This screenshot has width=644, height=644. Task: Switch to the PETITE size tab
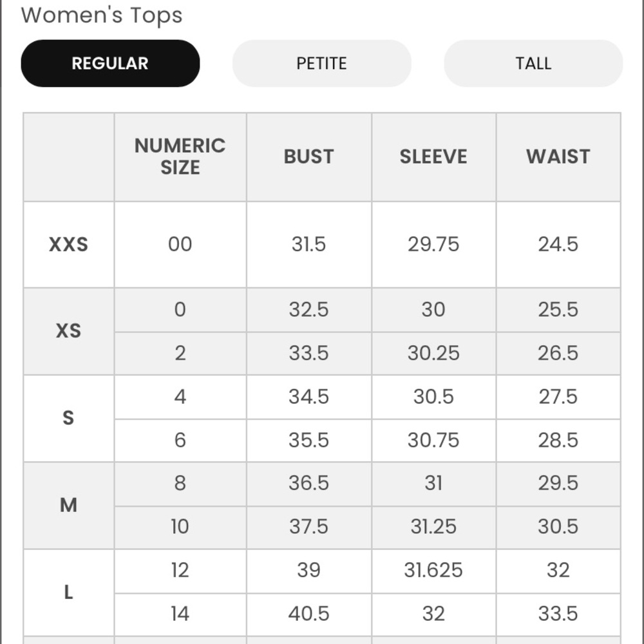[x=321, y=63]
